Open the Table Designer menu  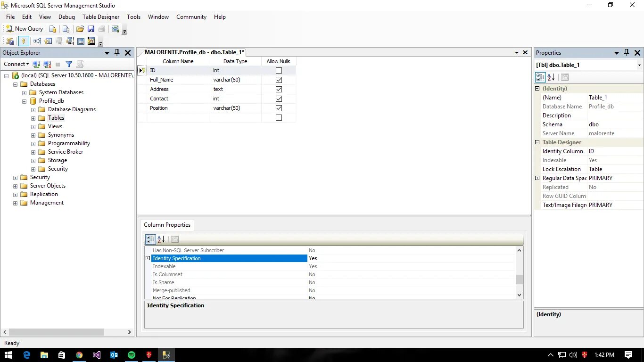click(101, 17)
